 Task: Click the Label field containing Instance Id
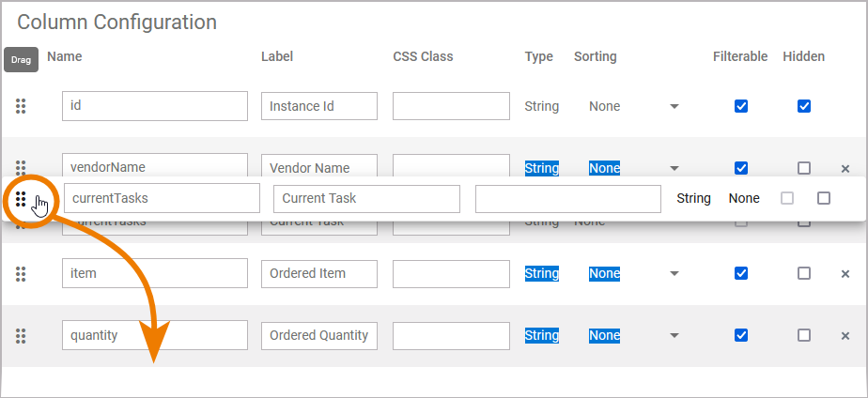318,106
